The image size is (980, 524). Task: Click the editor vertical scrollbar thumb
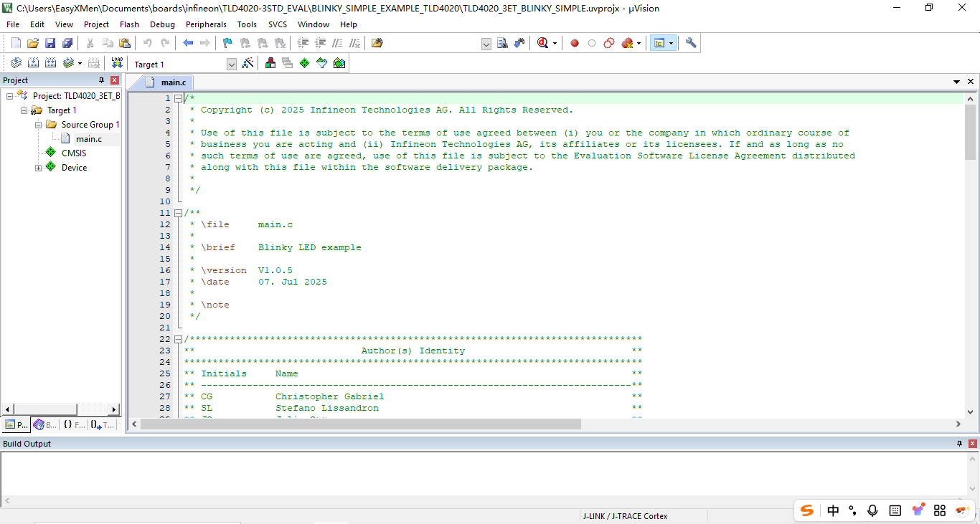[x=971, y=132]
